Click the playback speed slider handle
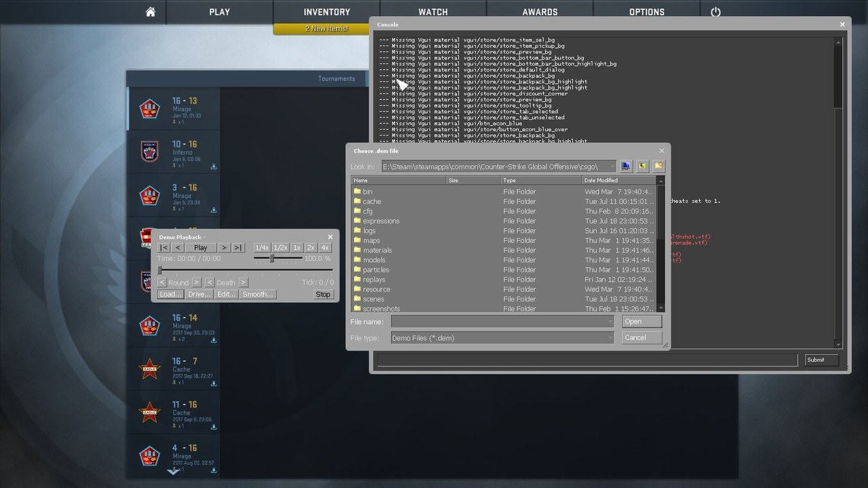The width and height of the screenshot is (868, 488). tap(272, 258)
